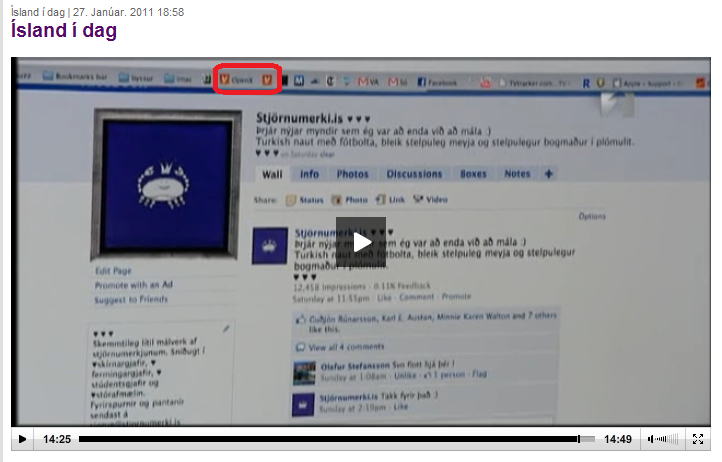This screenshot has height=462, width=722.
Task: Open the Discussions tab
Action: [414, 174]
